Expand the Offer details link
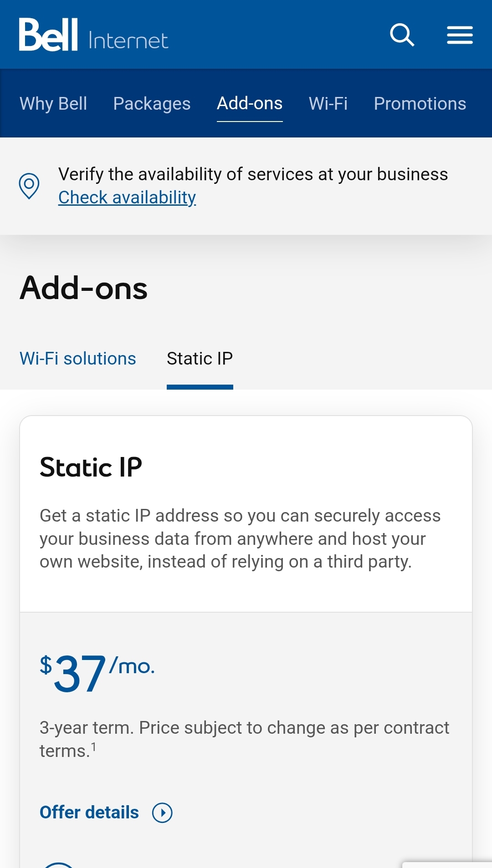492x868 pixels. pos(89,812)
